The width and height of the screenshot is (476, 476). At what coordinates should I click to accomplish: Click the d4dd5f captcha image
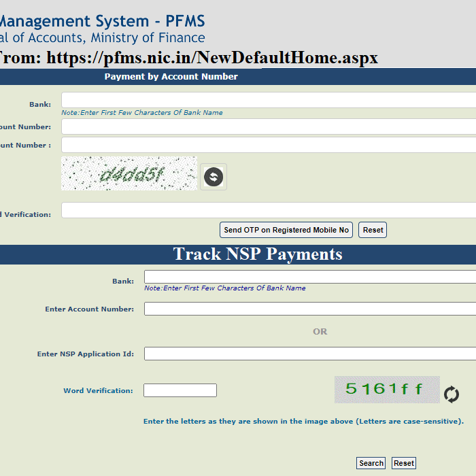click(129, 174)
